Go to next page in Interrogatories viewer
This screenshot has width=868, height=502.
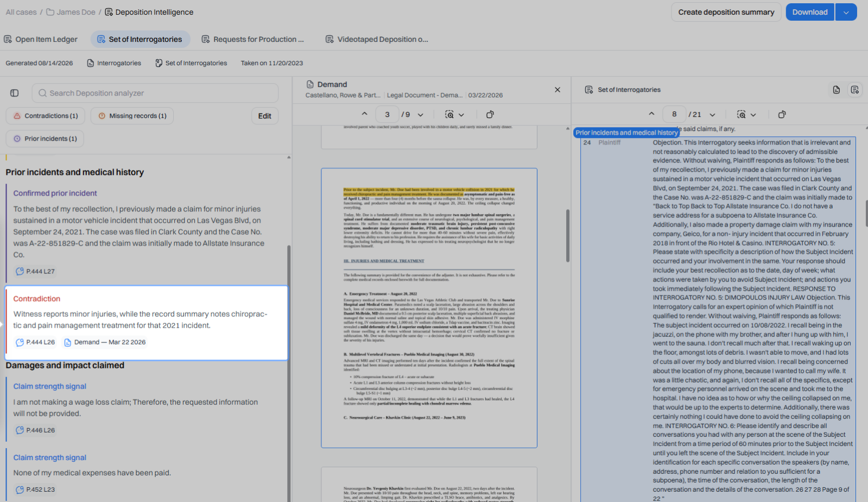(713, 115)
